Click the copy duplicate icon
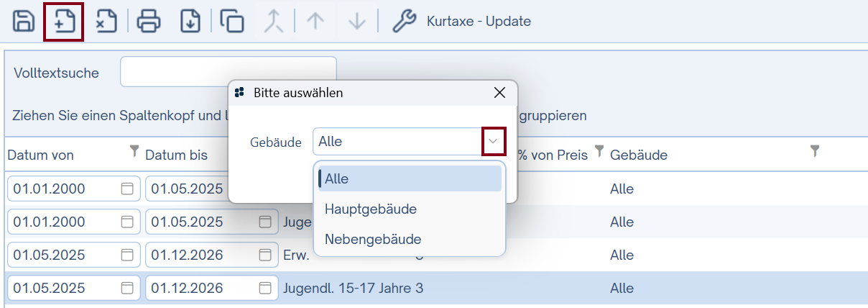The width and height of the screenshot is (868, 308). (232, 22)
